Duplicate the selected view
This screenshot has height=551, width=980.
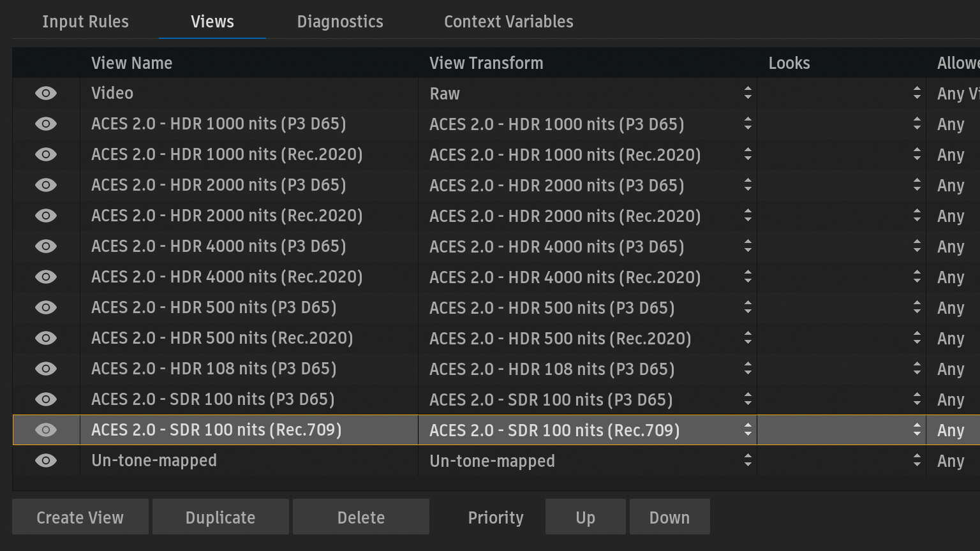[221, 517]
